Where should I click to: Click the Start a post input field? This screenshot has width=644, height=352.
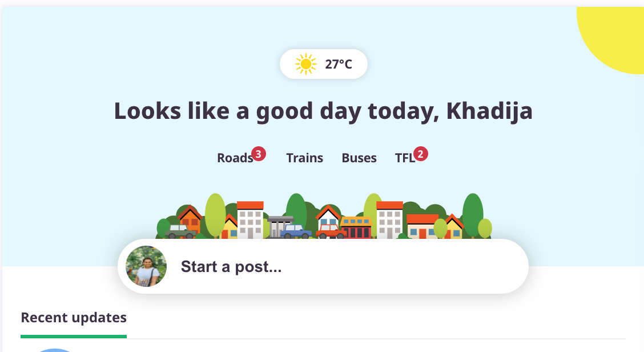(x=323, y=266)
